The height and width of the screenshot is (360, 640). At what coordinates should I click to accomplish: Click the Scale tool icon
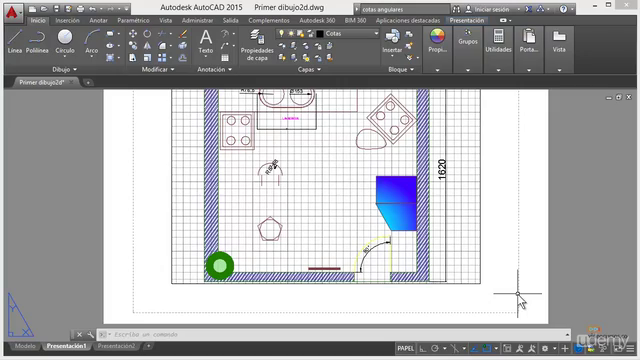point(147,58)
